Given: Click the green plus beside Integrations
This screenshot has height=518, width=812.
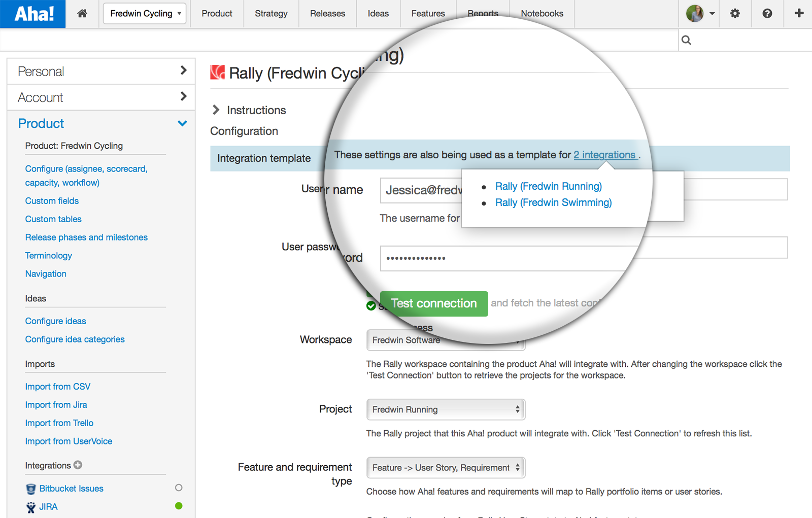Looking at the screenshot, I should (77, 465).
